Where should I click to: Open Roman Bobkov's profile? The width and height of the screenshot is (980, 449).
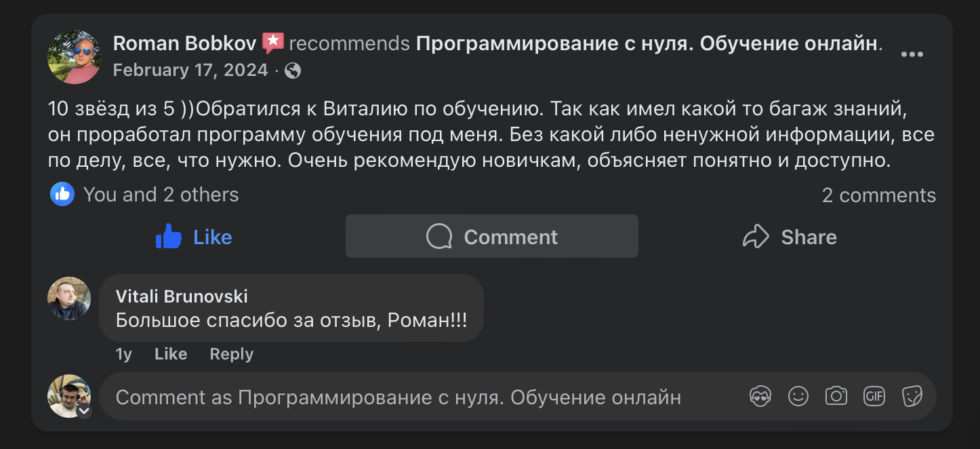point(179,42)
